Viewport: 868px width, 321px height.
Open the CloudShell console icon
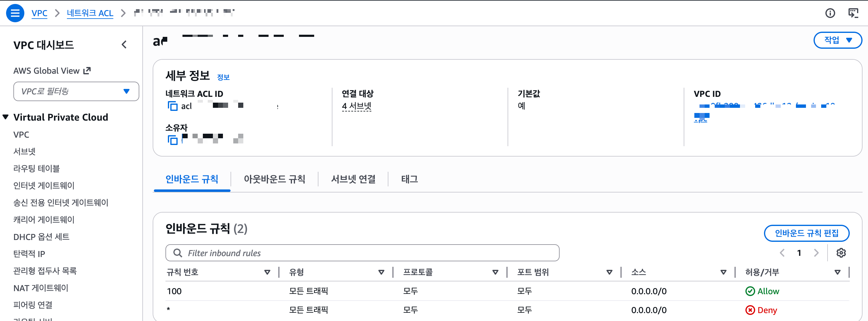click(853, 13)
